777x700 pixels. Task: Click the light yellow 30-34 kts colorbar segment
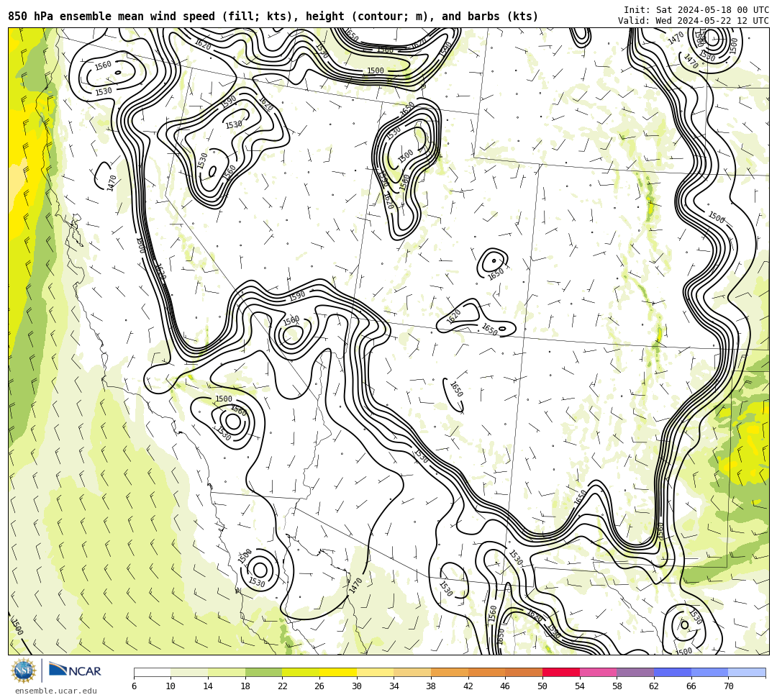coord(375,672)
